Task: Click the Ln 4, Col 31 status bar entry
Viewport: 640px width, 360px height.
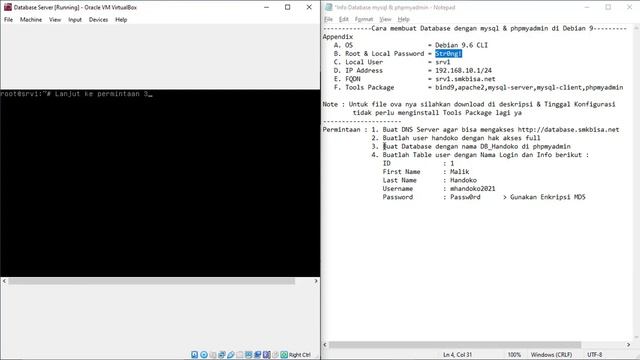Action: (457, 355)
